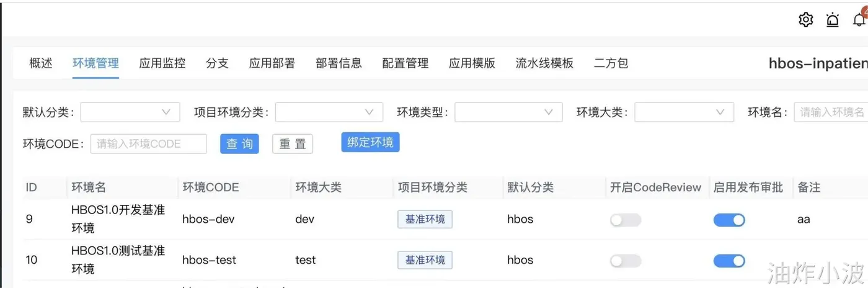The image size is (868, 288).
Task: Click the 查询 button
Action: coord(239,144)
